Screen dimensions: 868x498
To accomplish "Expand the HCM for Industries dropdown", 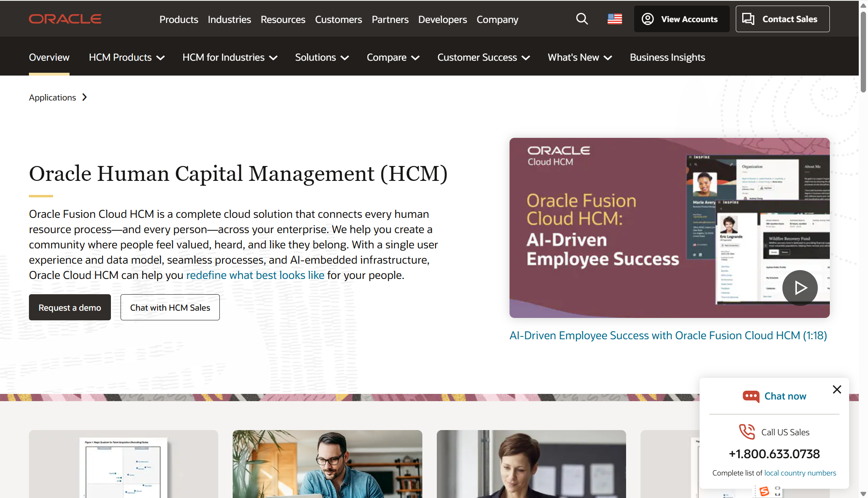I will pyautogui.click(x=230, y=57).
